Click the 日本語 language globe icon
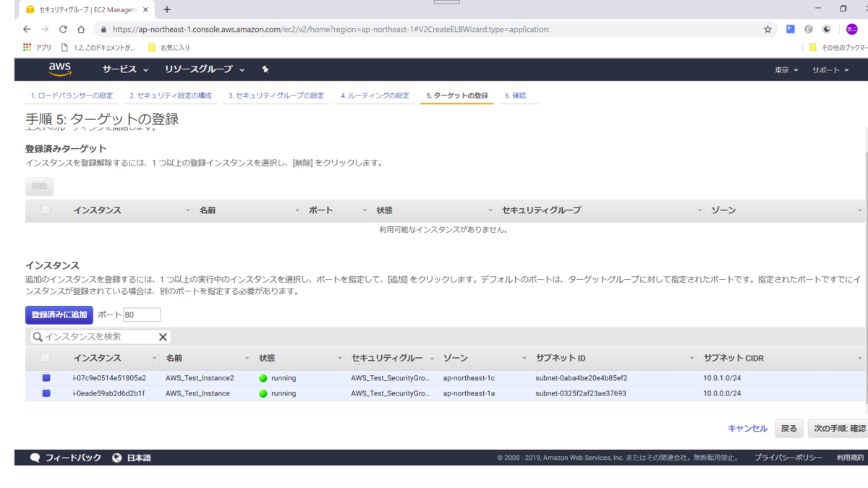The image size is (868, 488). click(x=116, y=457)
